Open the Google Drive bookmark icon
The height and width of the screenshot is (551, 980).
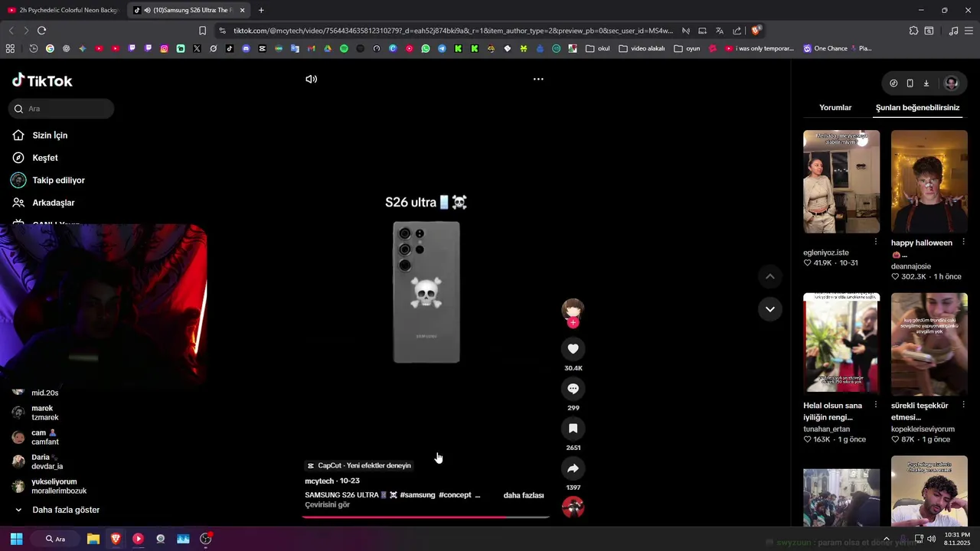click(x=328, y=48)
